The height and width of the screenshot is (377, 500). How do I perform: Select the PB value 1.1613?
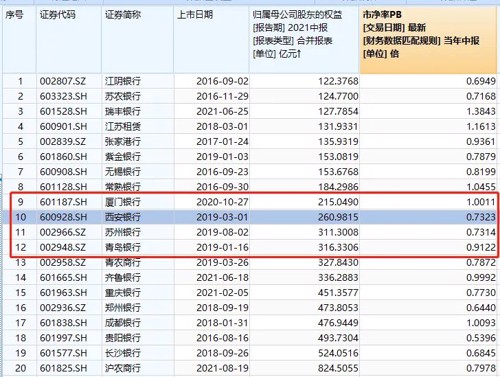point(481,127)
